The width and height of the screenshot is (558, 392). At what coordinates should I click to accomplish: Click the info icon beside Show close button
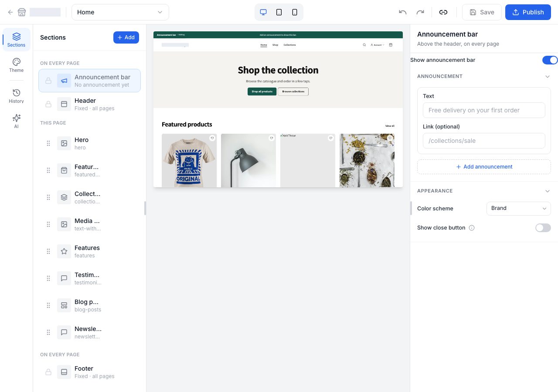472,228
